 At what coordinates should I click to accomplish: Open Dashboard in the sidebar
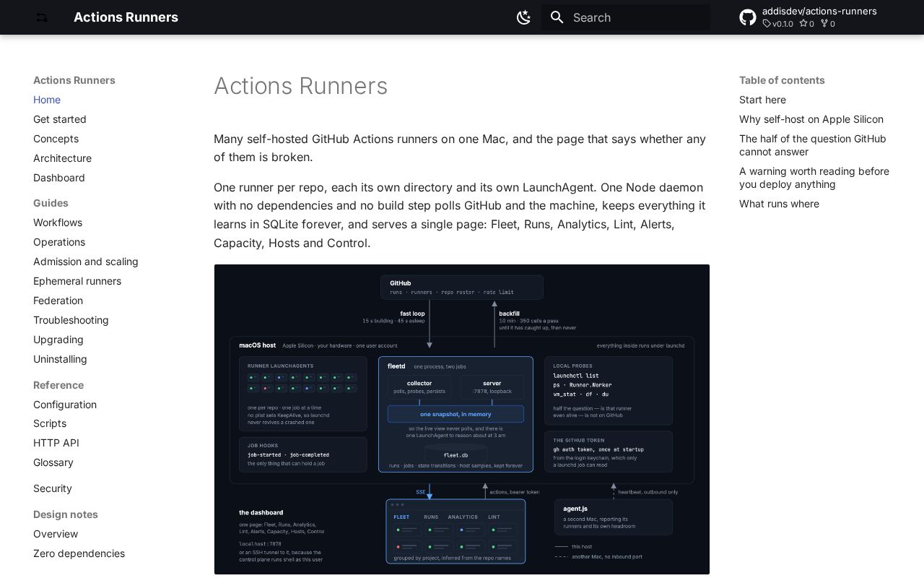[x=59, y=178]
